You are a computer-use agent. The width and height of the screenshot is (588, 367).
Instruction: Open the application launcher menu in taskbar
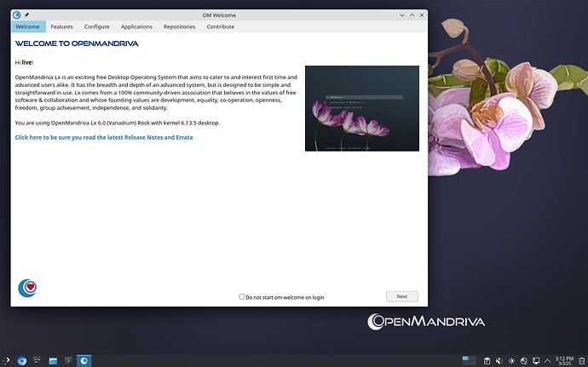(x=6, y=361)
